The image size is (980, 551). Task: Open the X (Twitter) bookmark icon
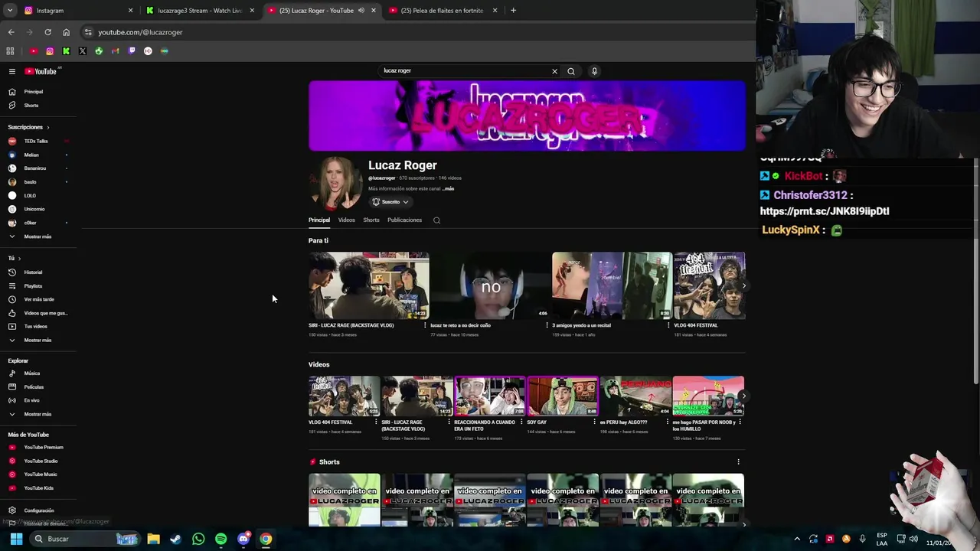coord(83,51)
